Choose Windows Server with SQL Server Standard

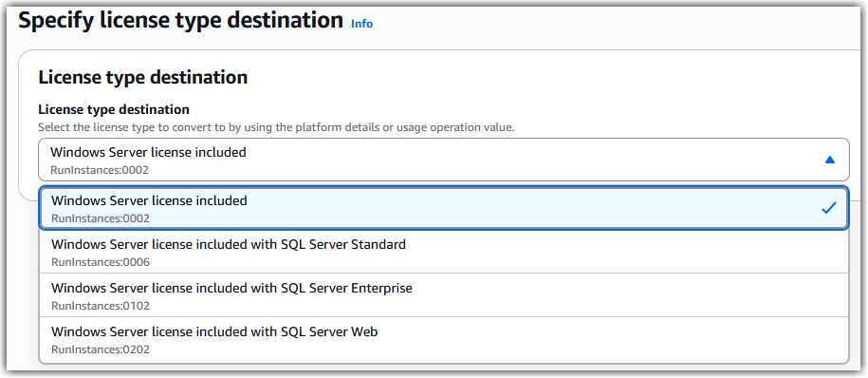(x=443, y=252)
